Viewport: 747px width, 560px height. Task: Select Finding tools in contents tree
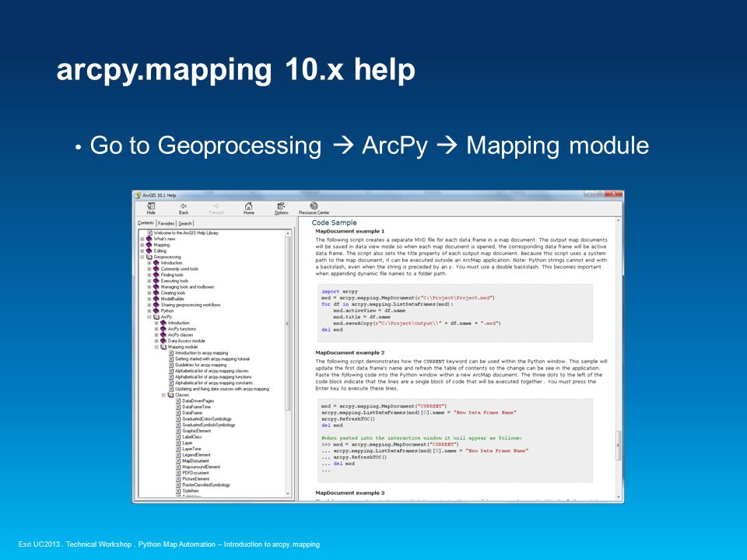click(172, 275)
